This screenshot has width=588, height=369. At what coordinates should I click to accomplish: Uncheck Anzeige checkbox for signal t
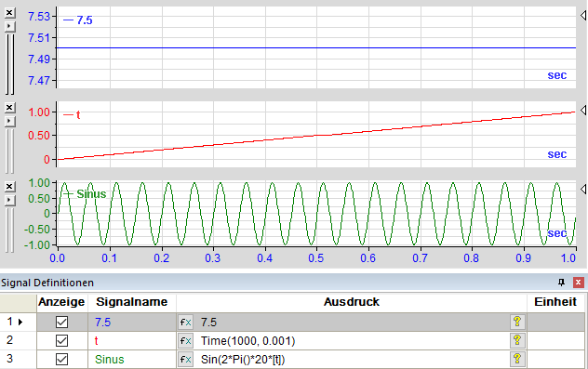click(62, 340)
